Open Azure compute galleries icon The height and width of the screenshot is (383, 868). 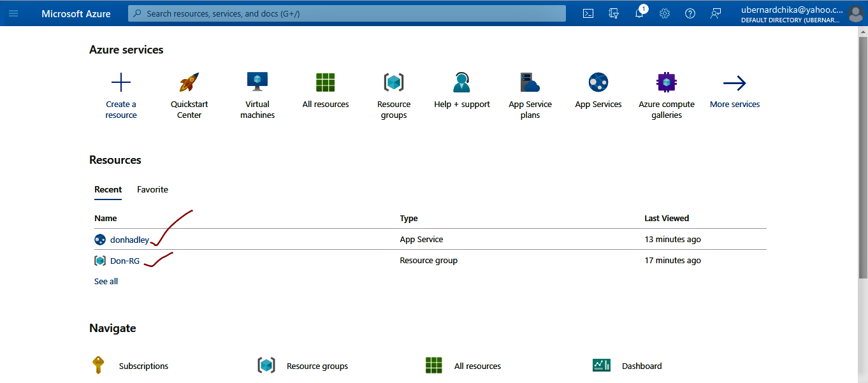coord(667,82)
